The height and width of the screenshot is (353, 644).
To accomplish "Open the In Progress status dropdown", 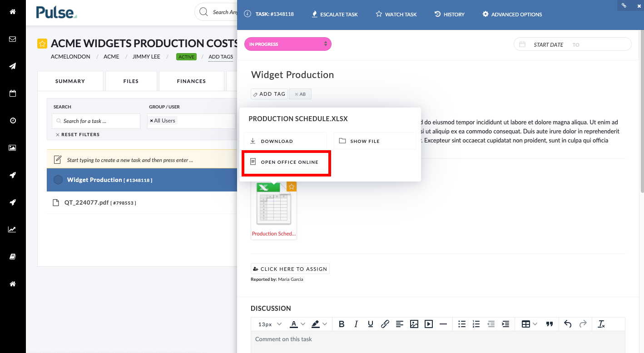I will click(x=288, y=44).
